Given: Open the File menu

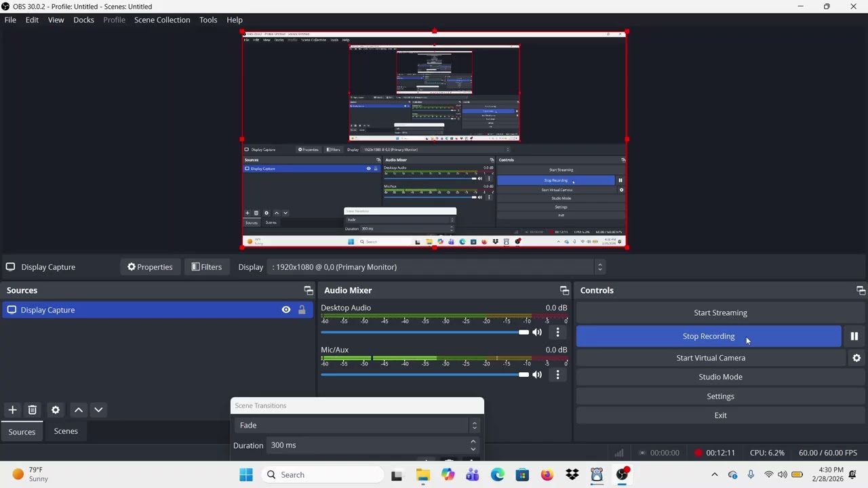Looking at the screenshot, I should (10, 20).
